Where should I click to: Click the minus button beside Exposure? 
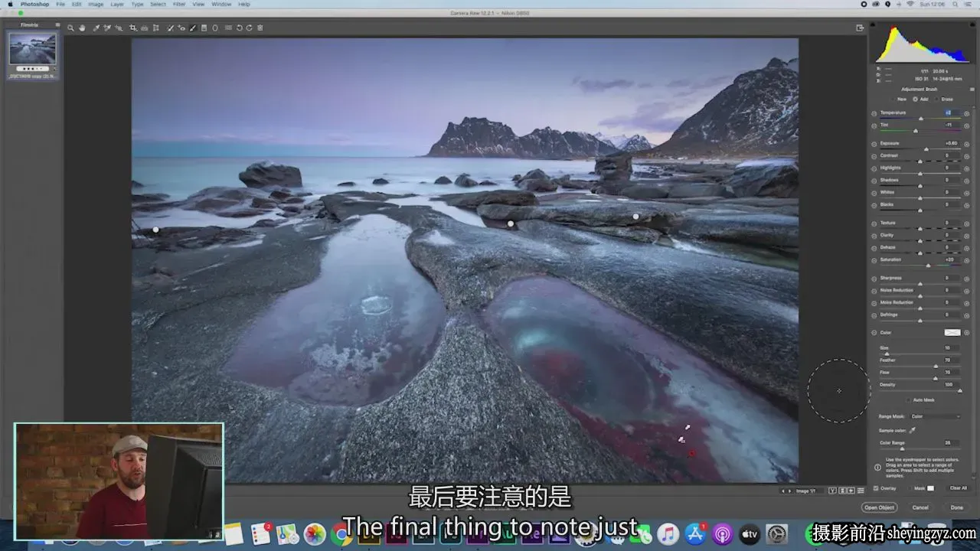pos(874,144)
